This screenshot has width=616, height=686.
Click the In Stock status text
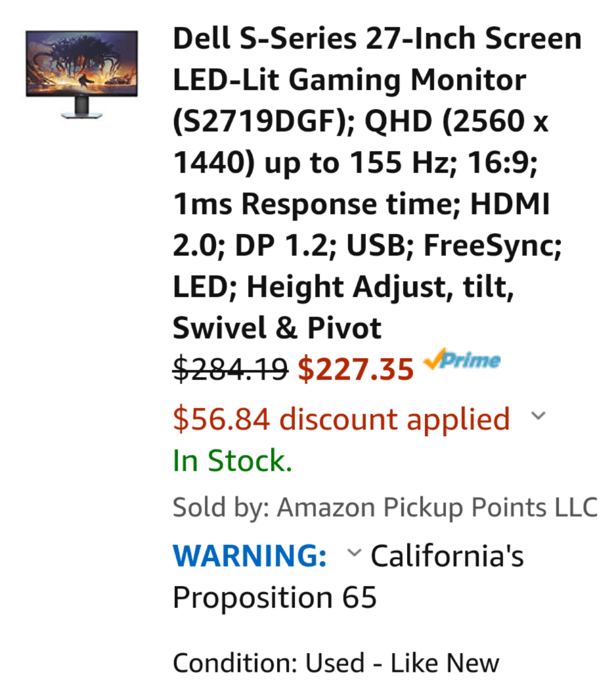tap(232, 460)
